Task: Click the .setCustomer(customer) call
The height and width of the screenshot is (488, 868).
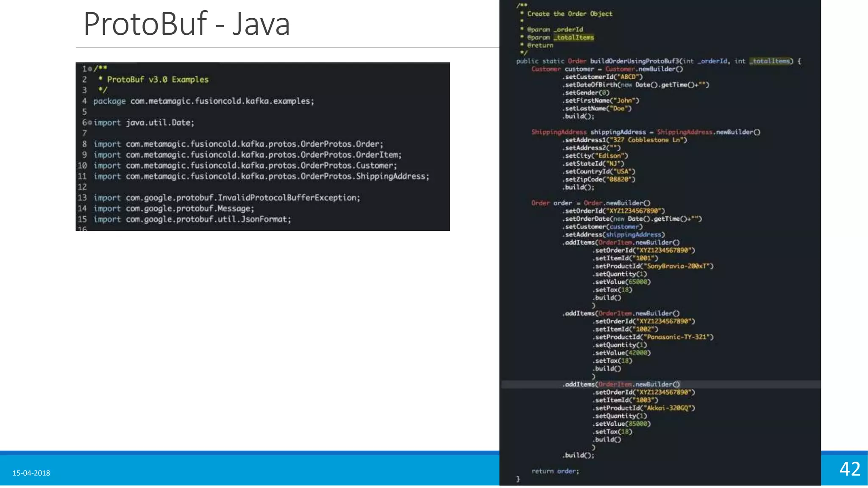Action: 603,227
